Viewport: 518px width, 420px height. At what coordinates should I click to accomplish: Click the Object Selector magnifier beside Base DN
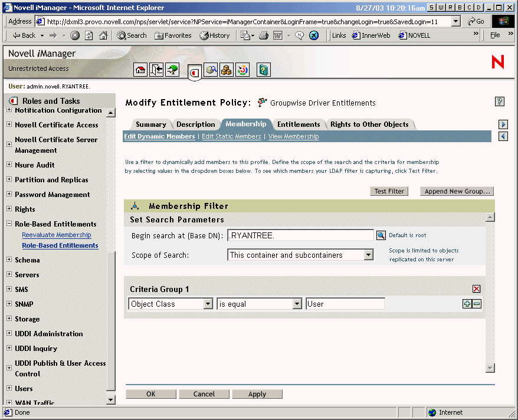tap(381, 235)
